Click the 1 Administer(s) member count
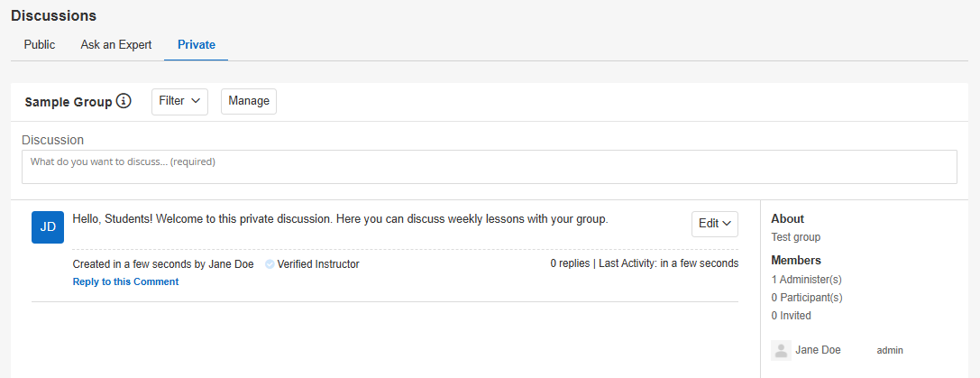The width and height of the screenshot is (980, 378). 807,279
